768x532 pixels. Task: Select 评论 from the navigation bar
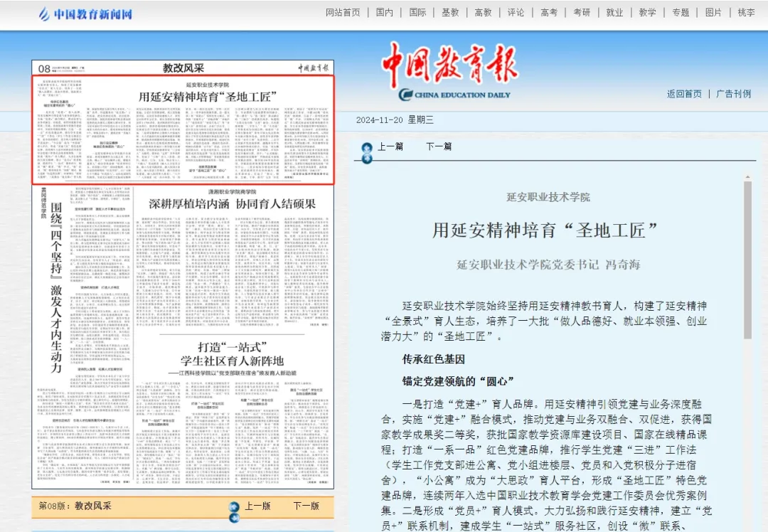pos(516,12)
